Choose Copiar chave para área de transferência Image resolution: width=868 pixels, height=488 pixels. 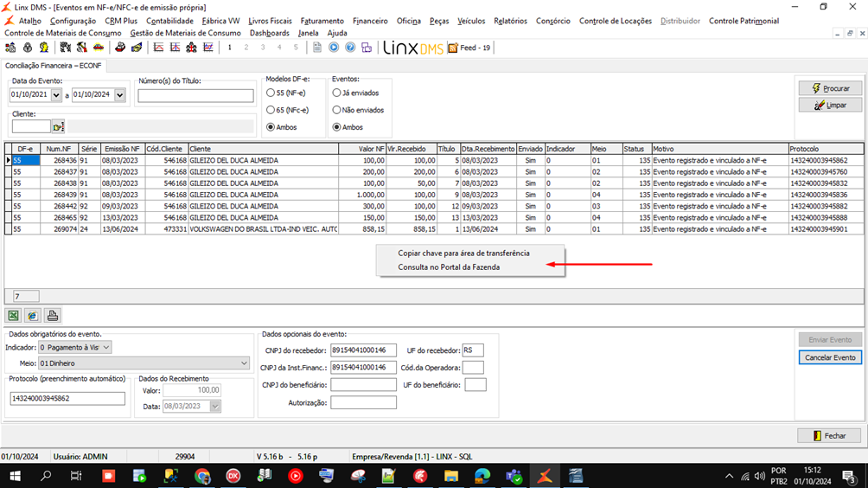463,254
